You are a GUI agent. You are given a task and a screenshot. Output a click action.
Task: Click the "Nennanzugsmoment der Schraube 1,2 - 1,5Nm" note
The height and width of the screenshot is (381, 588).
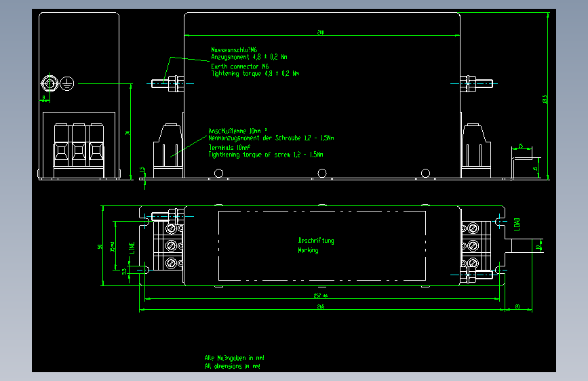pyautogui.click(x=271, y=138)
